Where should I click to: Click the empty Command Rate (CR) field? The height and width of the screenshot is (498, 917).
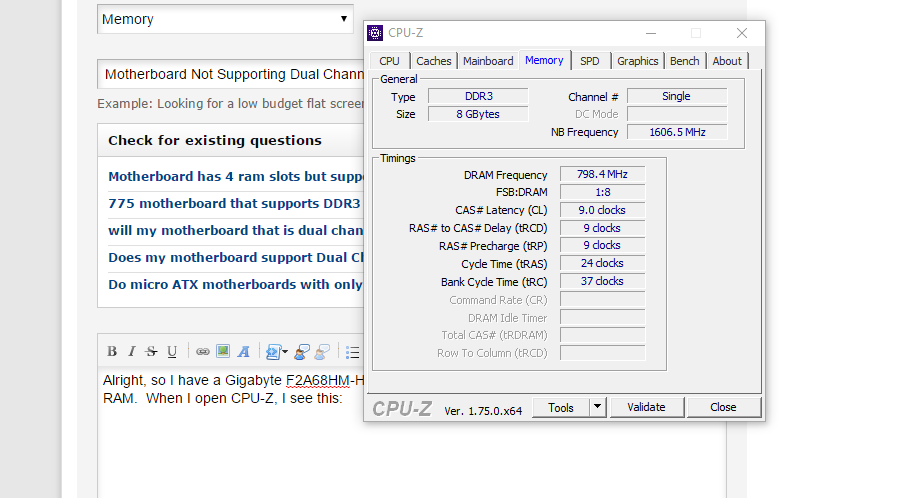[x=602, y=300]
